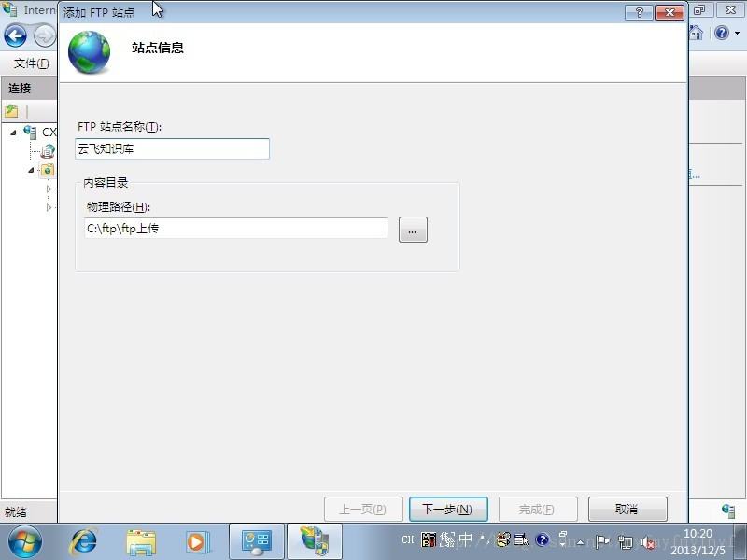
Task: Click the Sites folder icon in tree
Action: (x=49, y=170)
